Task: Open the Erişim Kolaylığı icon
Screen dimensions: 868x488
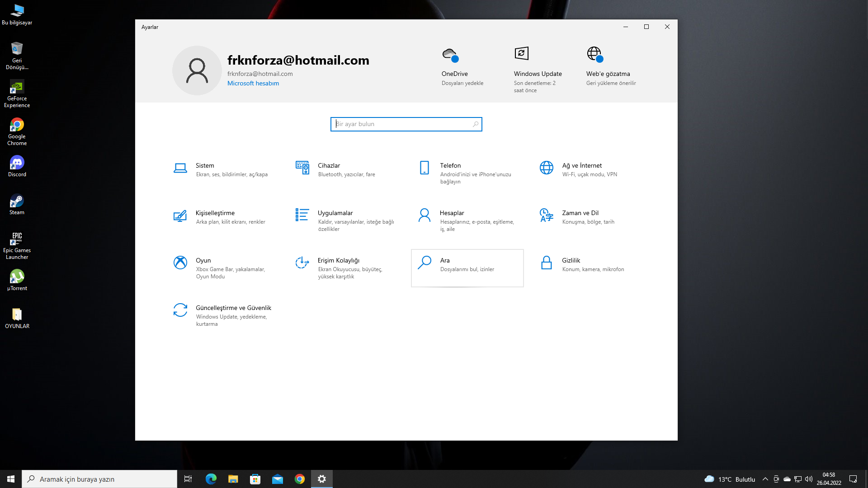Action: tap(302, 263)
